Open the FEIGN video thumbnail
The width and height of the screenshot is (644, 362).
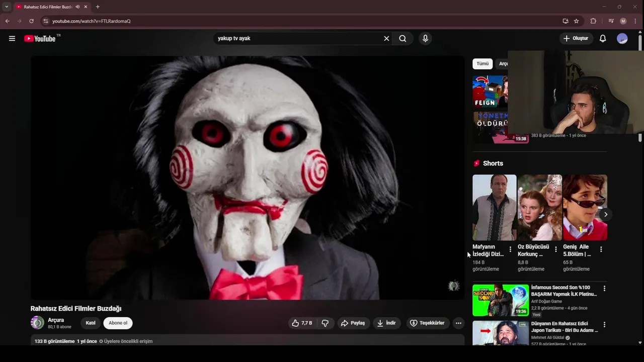(x=490, y=92)
